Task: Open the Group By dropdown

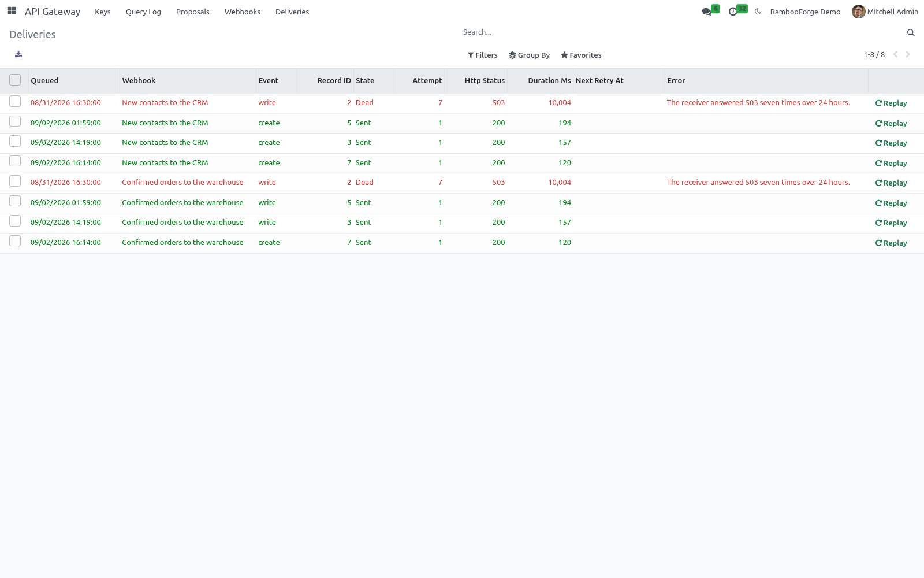Action: click(529, 55)
